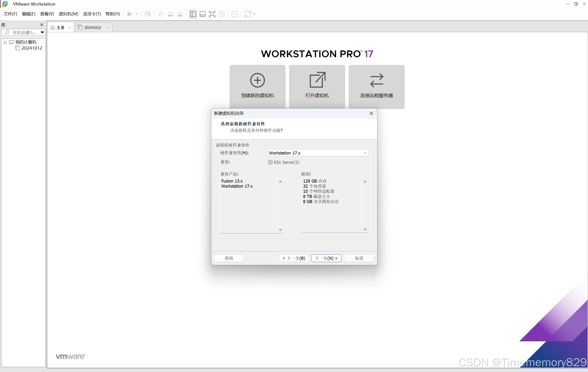Viewport: 588px width, 372px height.
Task: Click the 下一步(N) > button
Action: [x=326, y=258]
